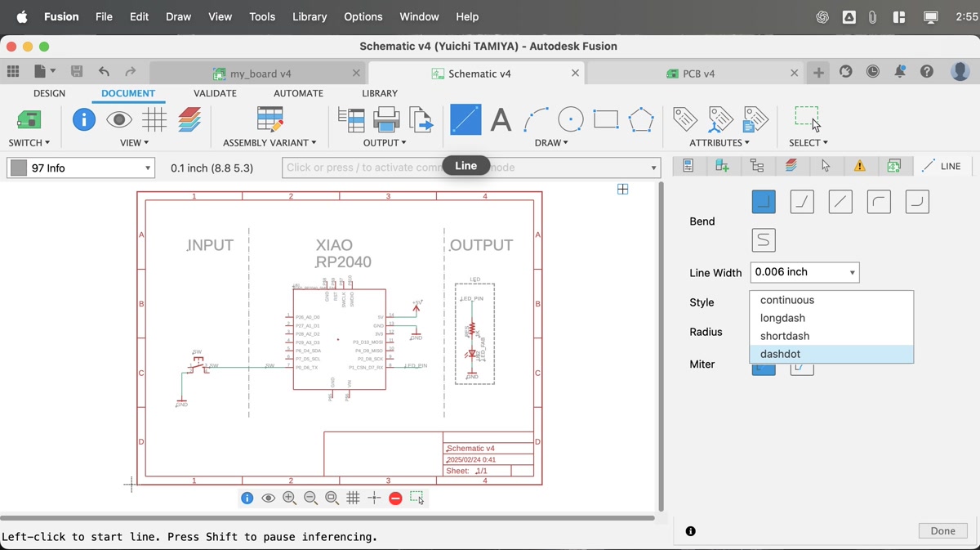
Task: Open the Layers stack icon in View
Action: pos(189,120)
